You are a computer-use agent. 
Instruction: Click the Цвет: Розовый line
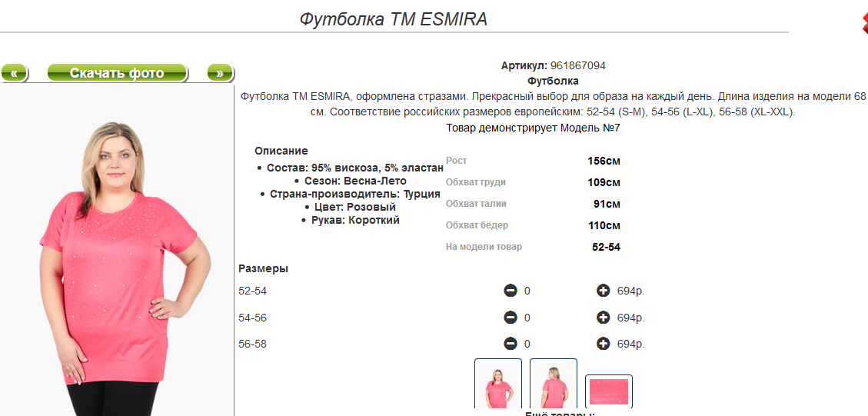click(355, 207)
